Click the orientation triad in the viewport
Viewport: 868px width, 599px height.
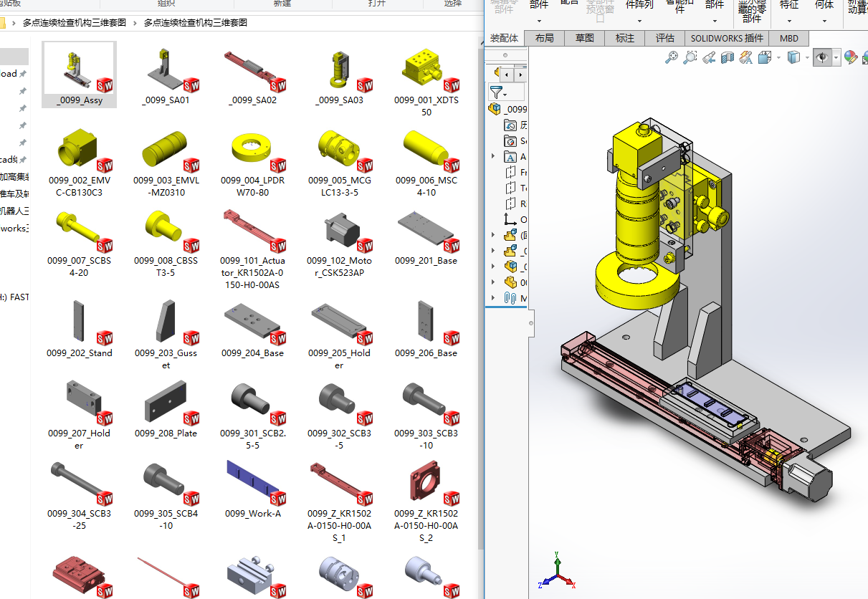(557, 571)
